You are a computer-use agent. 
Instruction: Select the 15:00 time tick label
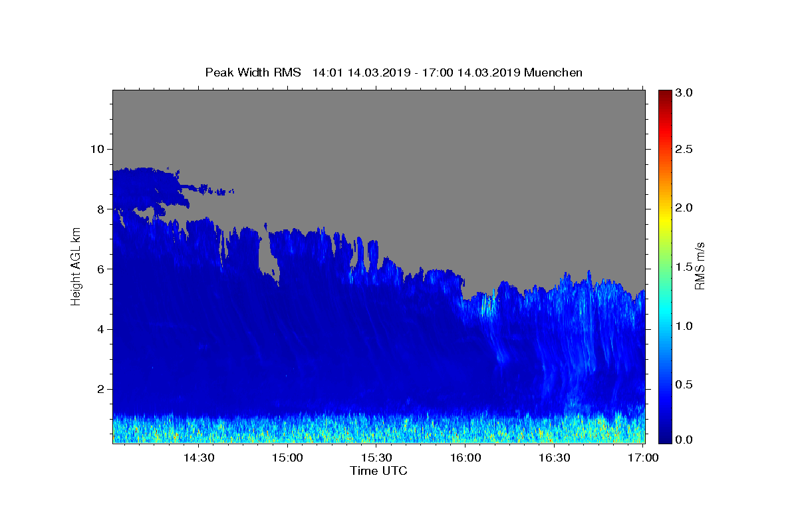point(288,458)
